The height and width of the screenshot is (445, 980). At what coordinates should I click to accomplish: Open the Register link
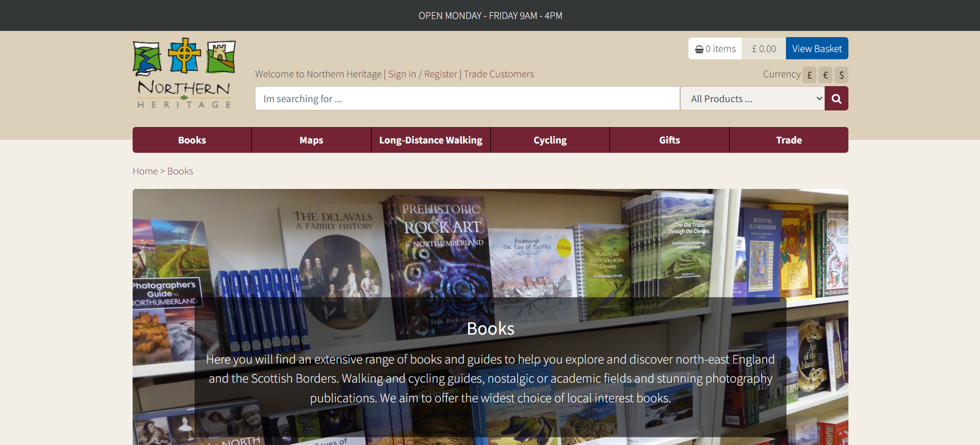click(x=440, y=74)
